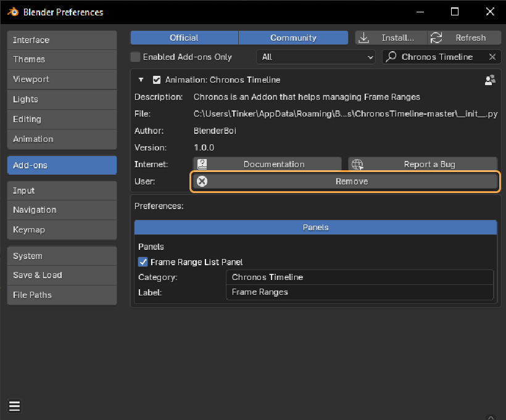Viewport: 506px width, 420px height.
Task: Click Report a Bug globe button
Action: pyautogui.click(x=423, y=164)
